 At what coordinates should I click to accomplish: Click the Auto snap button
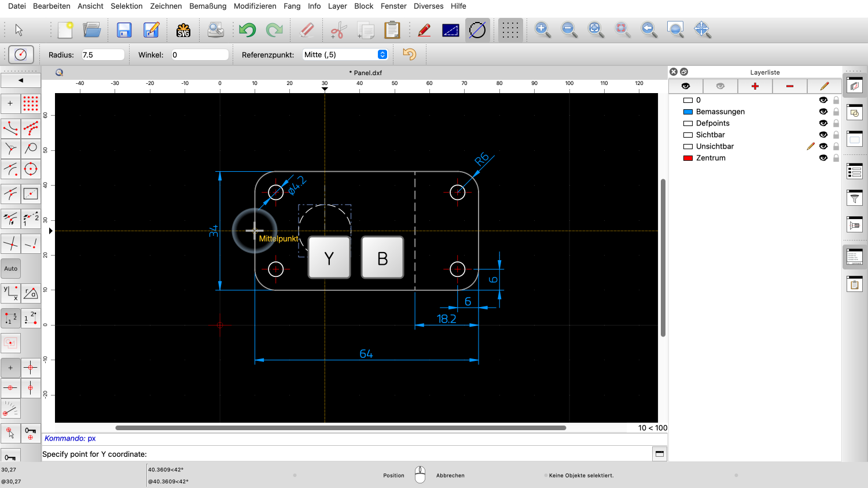click(x=11, y=268)
